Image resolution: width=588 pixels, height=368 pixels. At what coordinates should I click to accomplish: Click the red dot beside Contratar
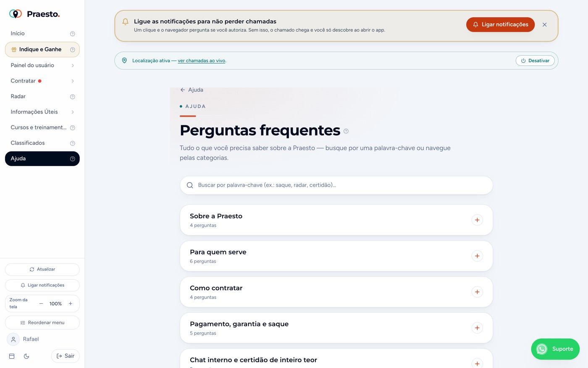click(39, 81)
